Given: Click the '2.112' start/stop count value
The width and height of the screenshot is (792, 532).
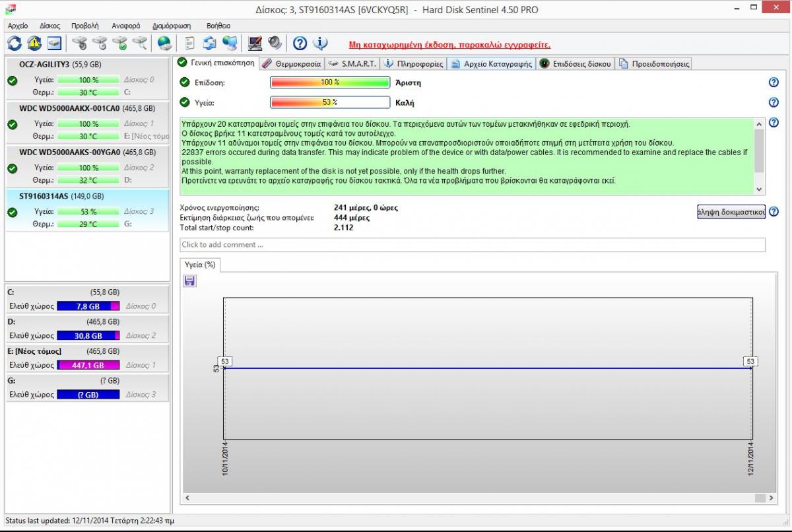Looking at the screenshot, I should (343, 228).
